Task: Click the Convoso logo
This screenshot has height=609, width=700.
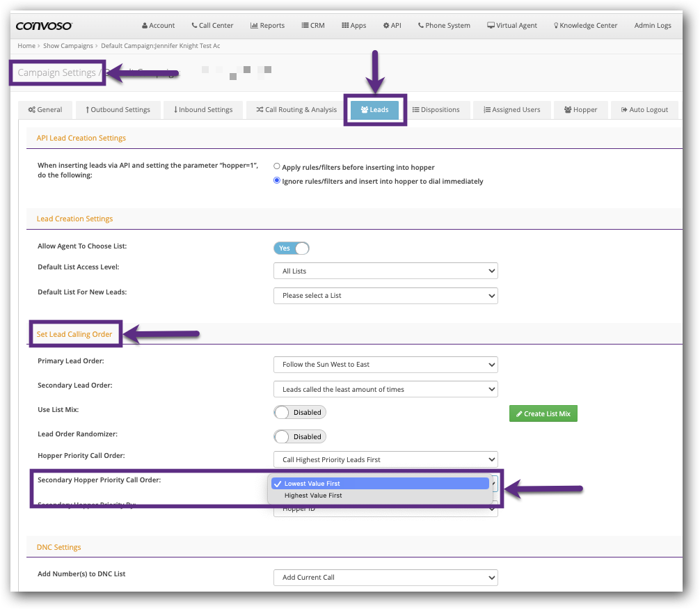Action: [x=44, y=26]
